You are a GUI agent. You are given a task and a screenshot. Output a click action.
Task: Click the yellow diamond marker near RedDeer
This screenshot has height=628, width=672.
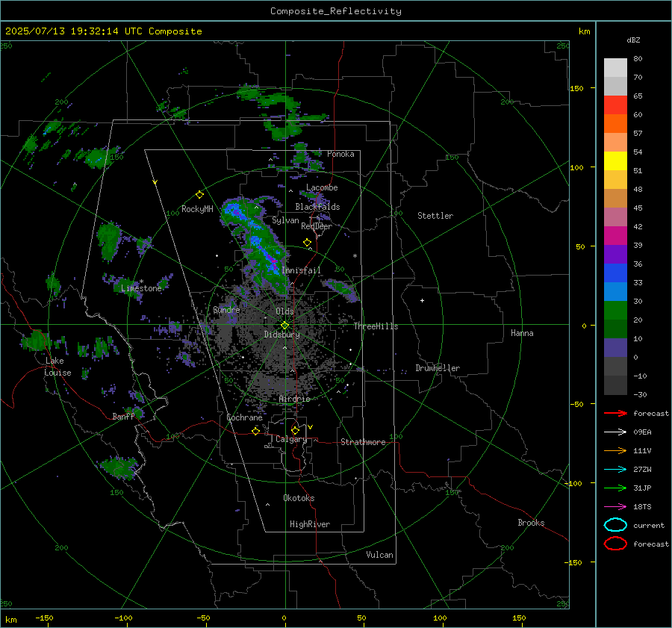click(x=308, y=243)
